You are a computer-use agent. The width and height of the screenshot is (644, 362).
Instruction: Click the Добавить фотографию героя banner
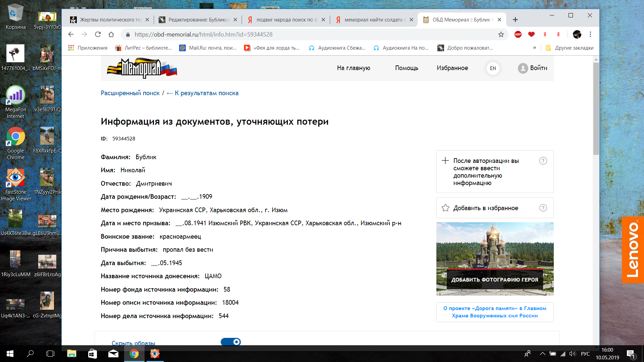click(494, 280)
